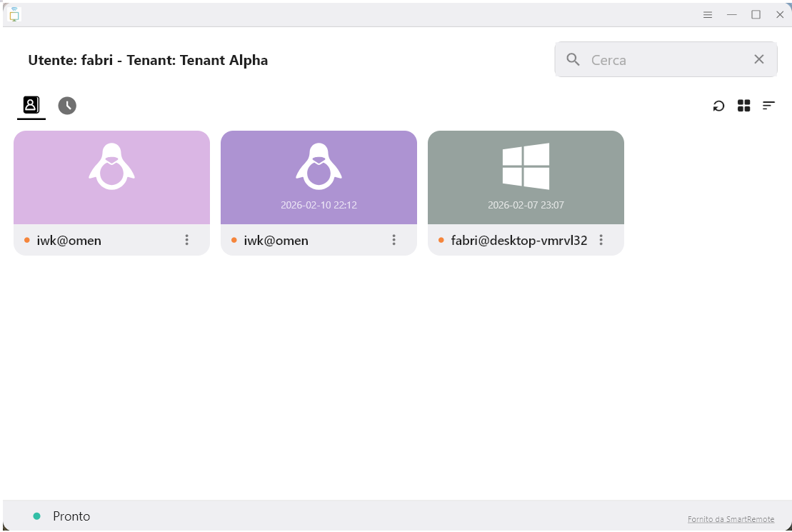The height and width of the screenshot is (532, 792).
Task: Follow the Fornito da SmartRemote link
Action: pyautogui.click(x=730, y=518)
